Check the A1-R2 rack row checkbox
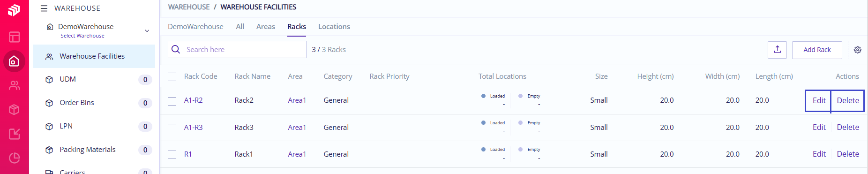 click(172, 101)
